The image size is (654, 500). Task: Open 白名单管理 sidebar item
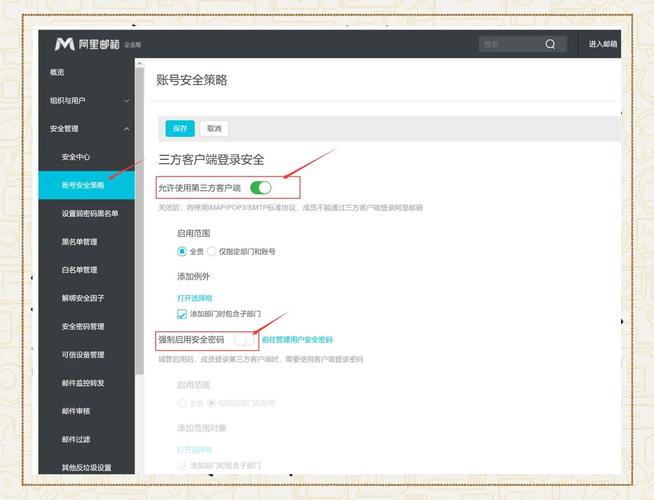(79, 270)
